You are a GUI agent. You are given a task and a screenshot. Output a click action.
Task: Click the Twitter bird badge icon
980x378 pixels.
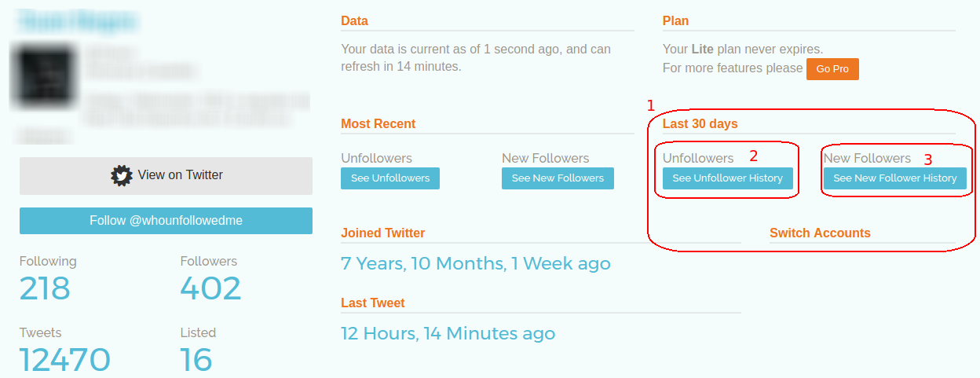tap(122, 175)
